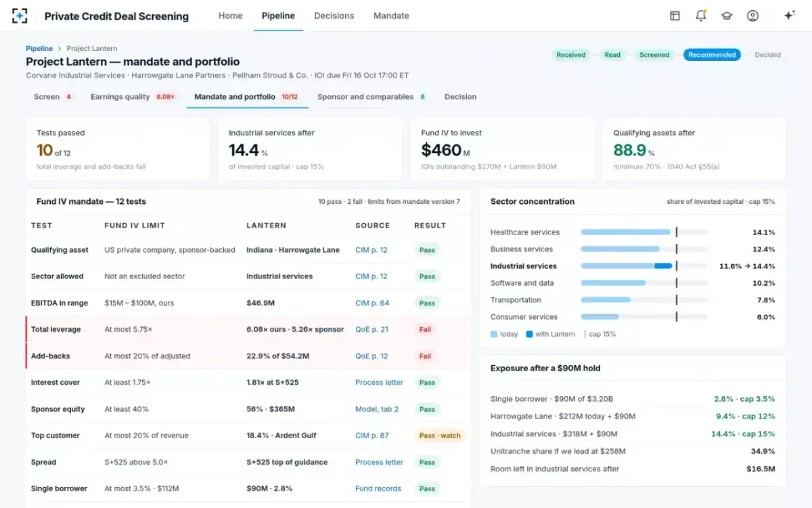Click the Consumer services concentration bar
The width and height of the screenshot is (812, 508).
tap(644, 317)
